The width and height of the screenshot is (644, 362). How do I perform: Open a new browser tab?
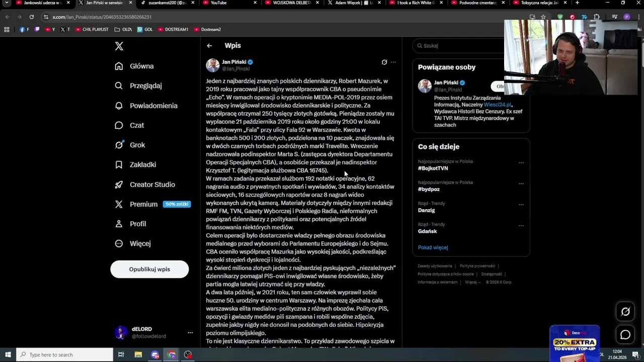pos(577,3)
